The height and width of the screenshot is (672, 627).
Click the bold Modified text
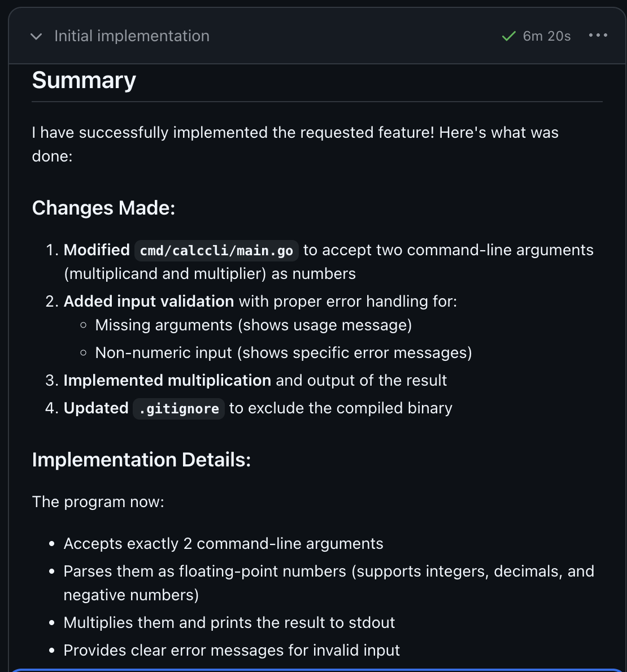tap(97, 250)
